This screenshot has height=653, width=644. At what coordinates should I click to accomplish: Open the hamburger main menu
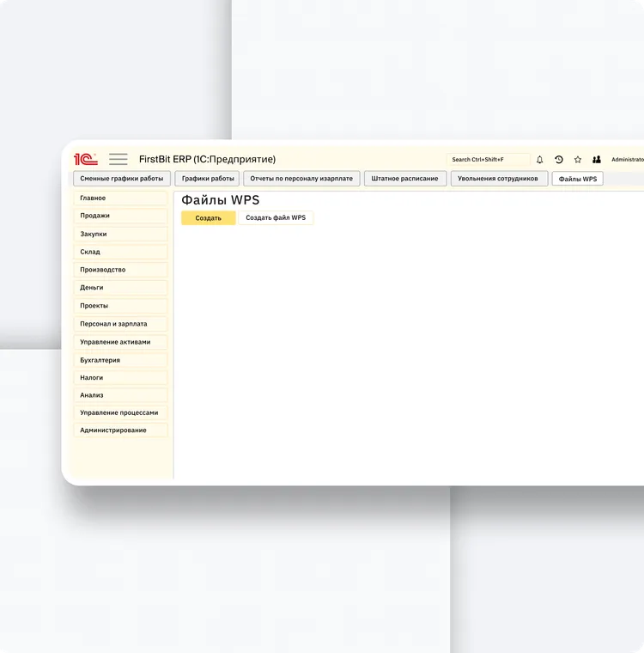tap(118, 159)
